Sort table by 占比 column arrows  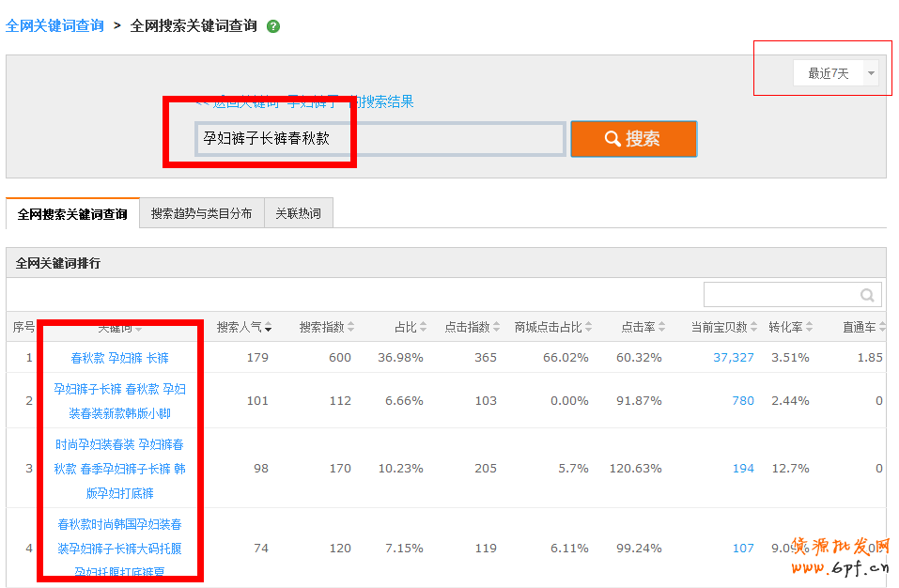pos(423,328)
